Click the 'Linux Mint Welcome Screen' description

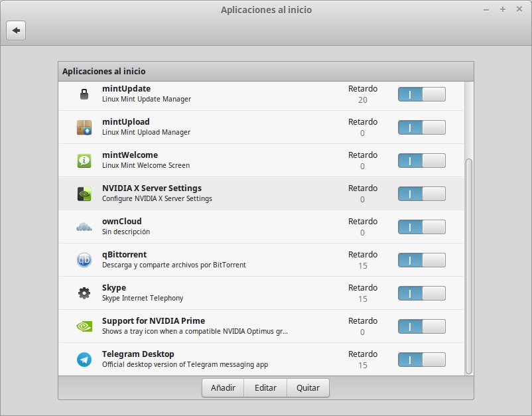[146, 166]
